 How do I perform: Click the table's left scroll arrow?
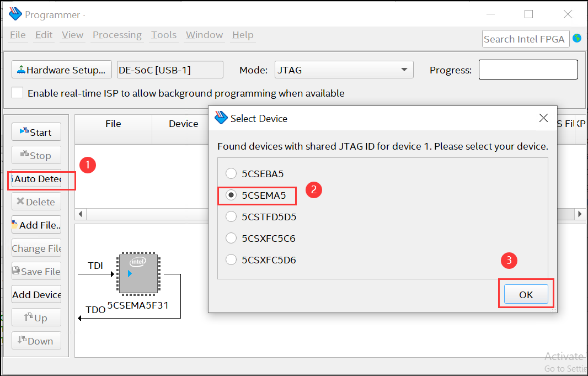click(80, 214)
